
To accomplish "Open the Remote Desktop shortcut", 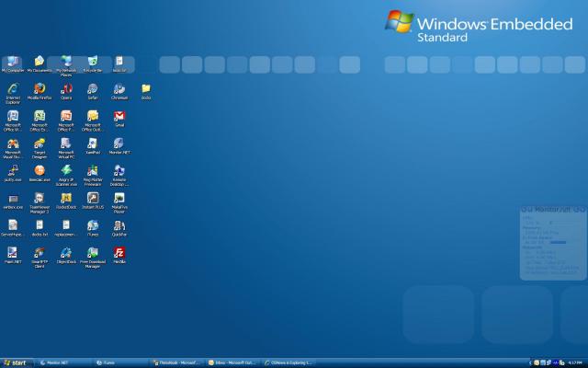I will pyautogui.click(x=119, y=176).
